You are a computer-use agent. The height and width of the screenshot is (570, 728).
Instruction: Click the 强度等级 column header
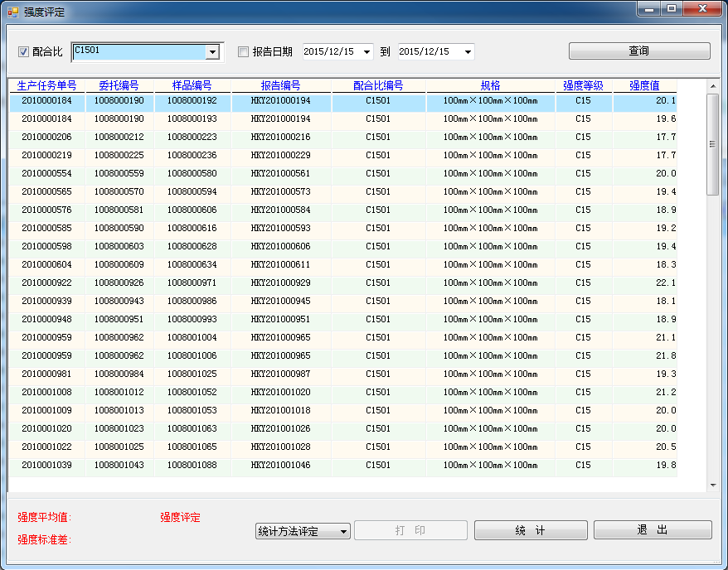click(583, 85)
